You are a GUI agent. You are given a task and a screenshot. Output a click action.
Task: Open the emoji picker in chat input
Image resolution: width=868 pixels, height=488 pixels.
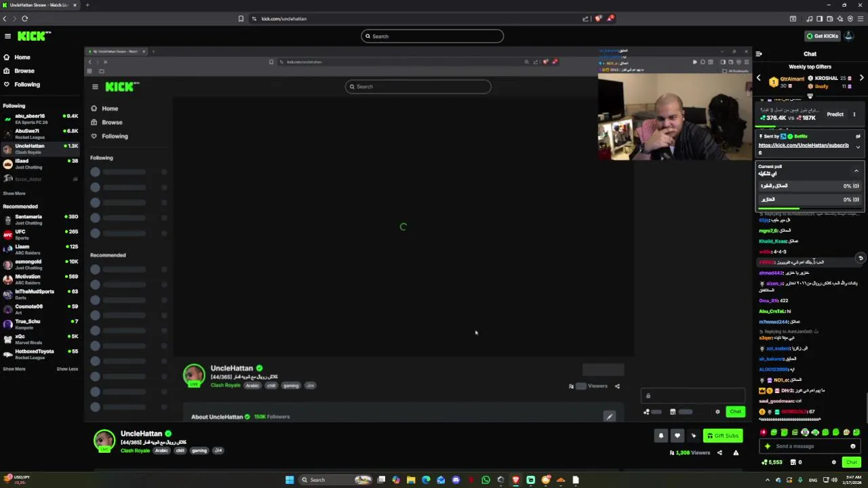coord(852,446)
